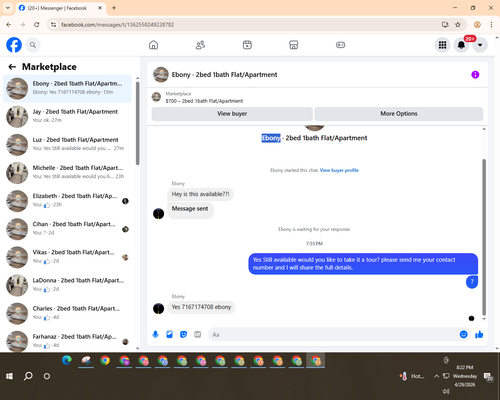Open the Friends icon in top navigation
Image resolution: width=500 pixels, height=400 pixels.
(x=200, y=45)
